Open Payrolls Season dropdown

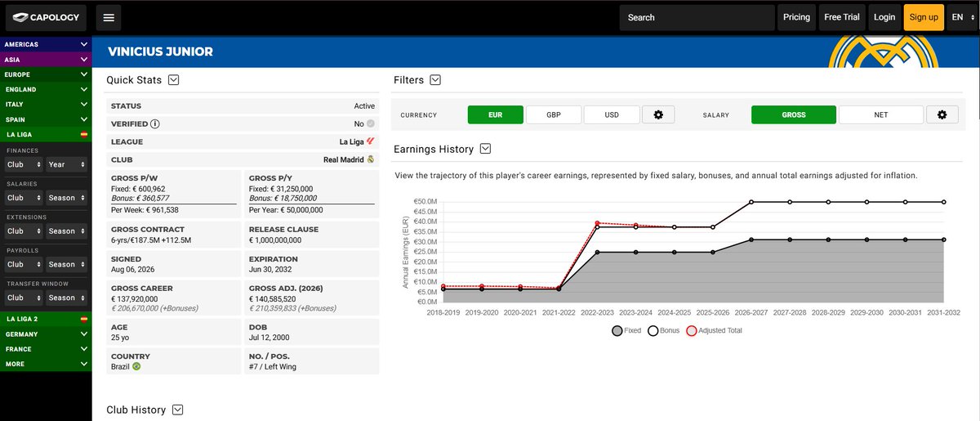click(x=67, y=265)
